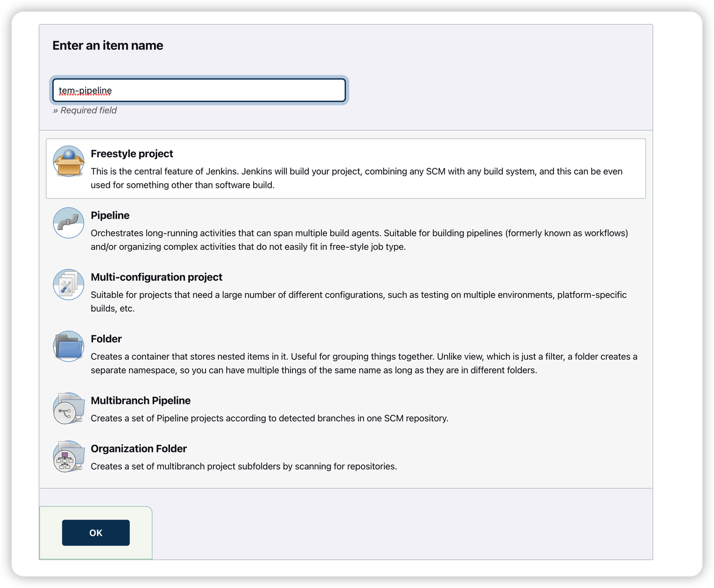
Task: Focus the item name input field
Action: coord(199,90)
